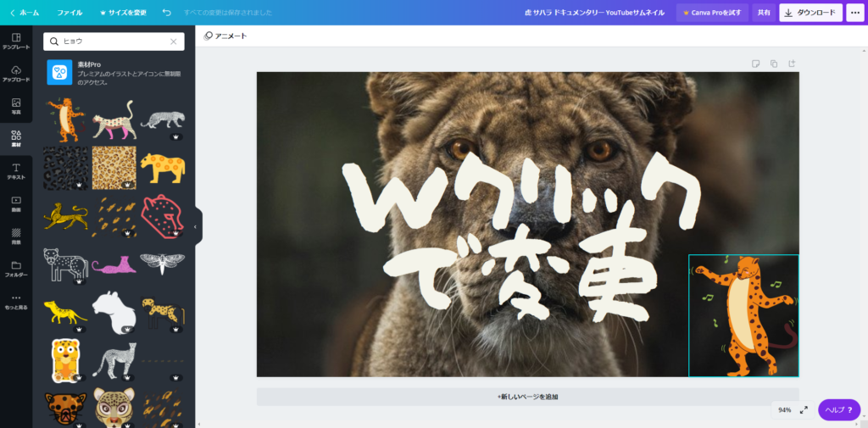Image resolution: width=868 pixels, height=428 pixels.
Task: Click the add notes icon above canvas
Action: click(x=754, y=64)
